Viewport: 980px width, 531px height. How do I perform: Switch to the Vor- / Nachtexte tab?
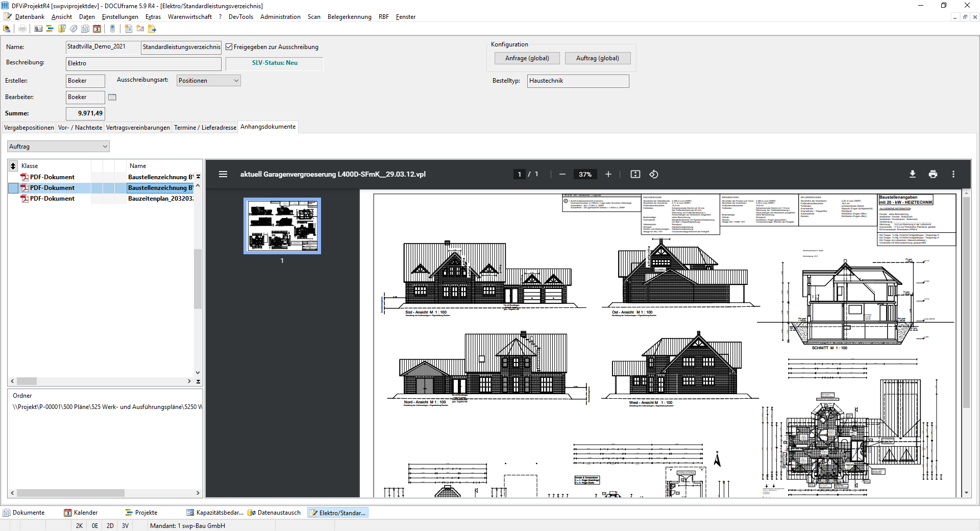click(x=80, y=128)
